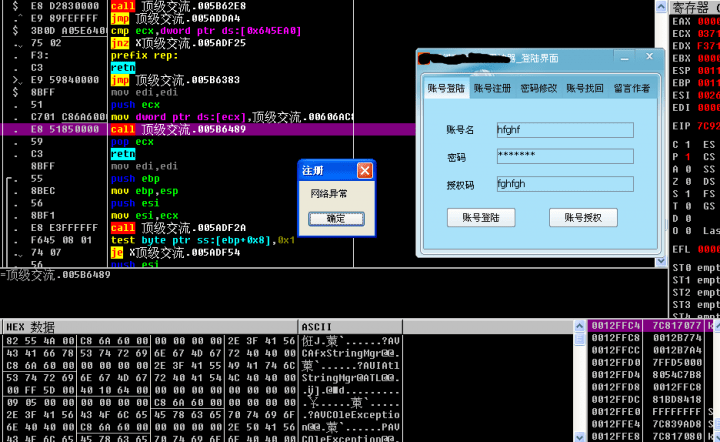Click hex dump scrollbar up arrow

click(x=579, y=326)
